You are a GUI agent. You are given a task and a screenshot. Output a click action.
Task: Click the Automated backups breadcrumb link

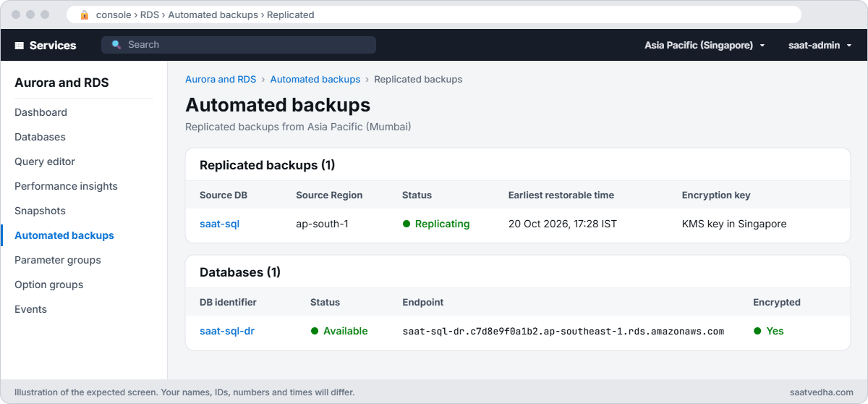315,79
